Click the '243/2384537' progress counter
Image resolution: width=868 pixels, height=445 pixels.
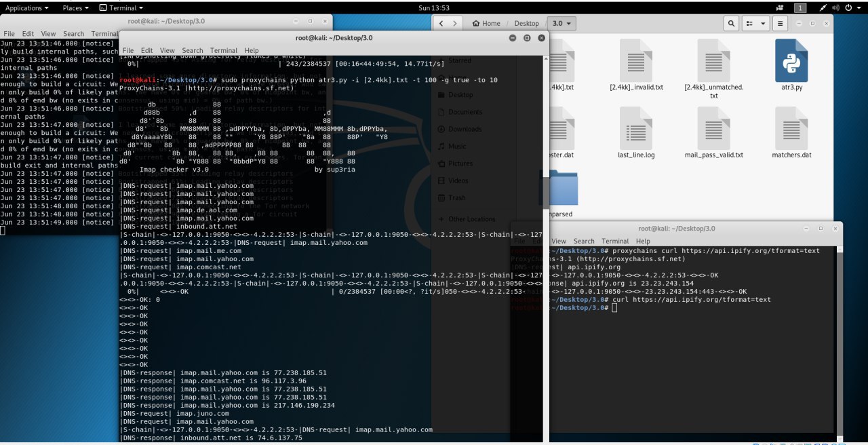click(x=309, y=64)
